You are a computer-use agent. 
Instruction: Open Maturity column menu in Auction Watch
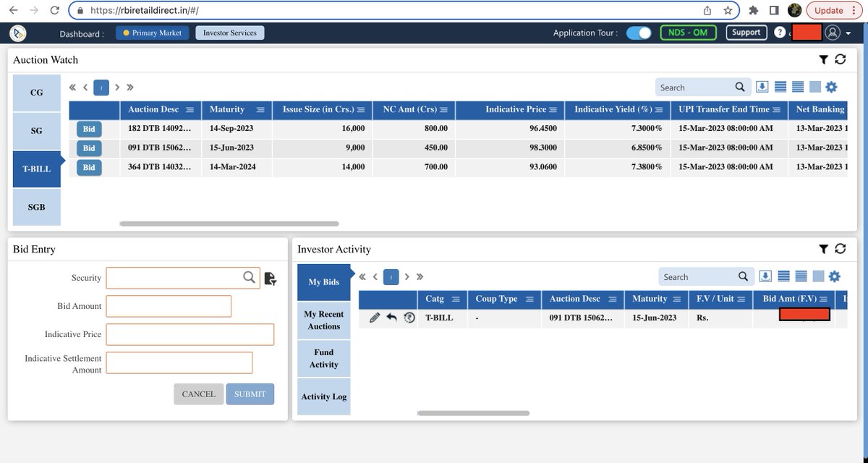coord(260,110)
